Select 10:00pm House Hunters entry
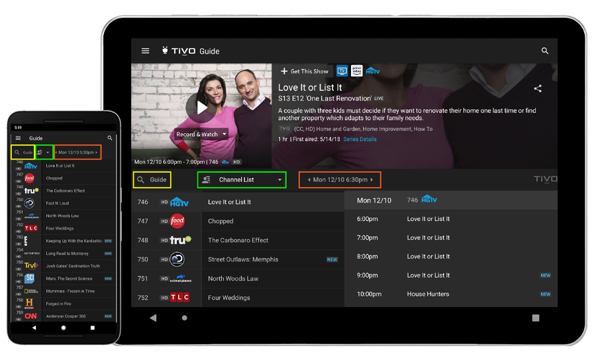 (451, 294)
